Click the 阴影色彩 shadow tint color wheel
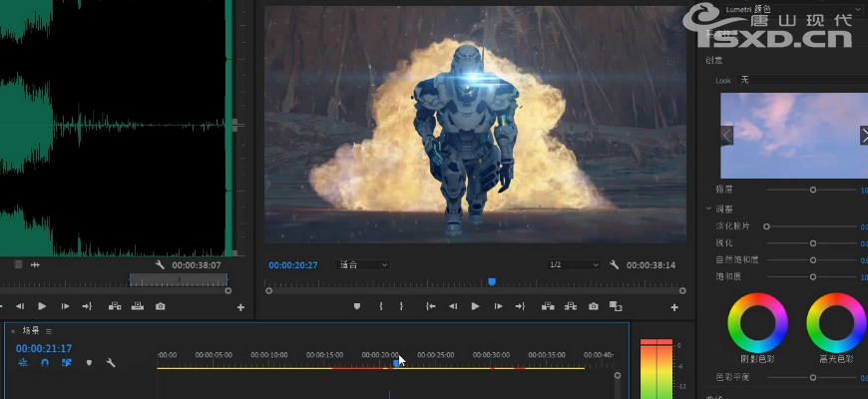The width and height of the screenshot is (868, 399). click(x=757, y=322)
